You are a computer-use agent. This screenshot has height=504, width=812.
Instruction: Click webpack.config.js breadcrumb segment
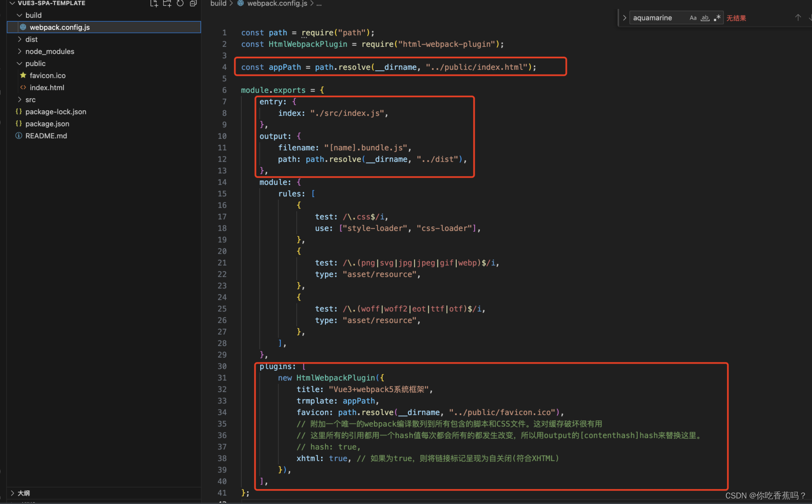coord(277,3)
